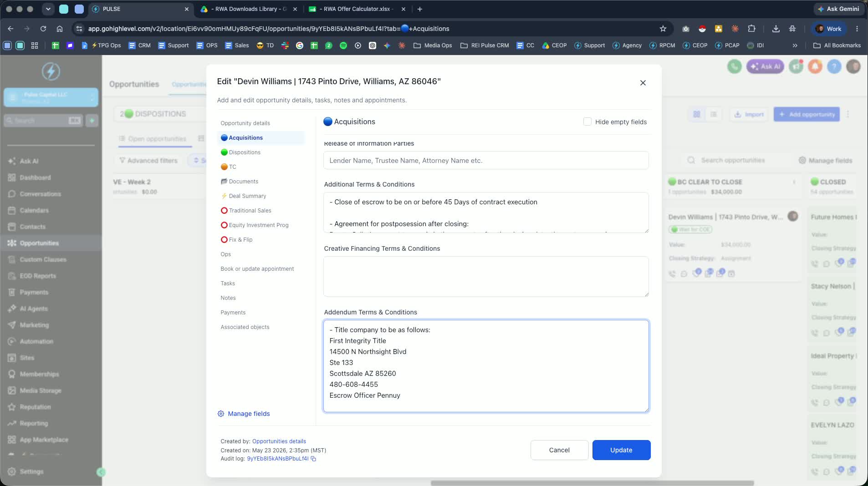Select the TC section
The width and height of the screenshot is (868, 486).
tap(261, 167)
